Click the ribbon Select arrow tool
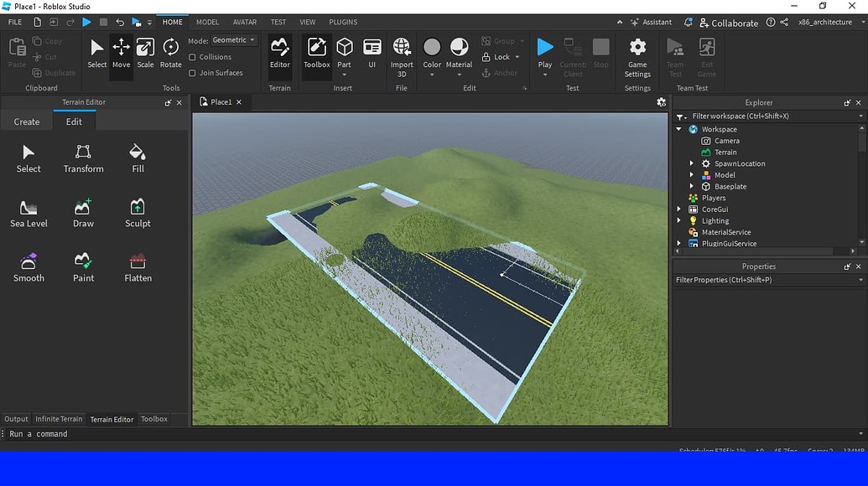Viewport: 868px width, 486px height. [97, 54]
